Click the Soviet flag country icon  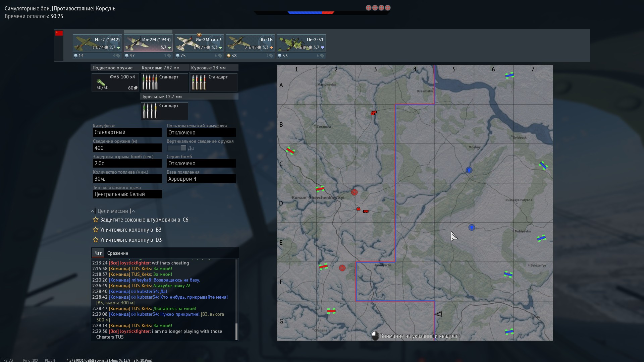click(59, 33)
